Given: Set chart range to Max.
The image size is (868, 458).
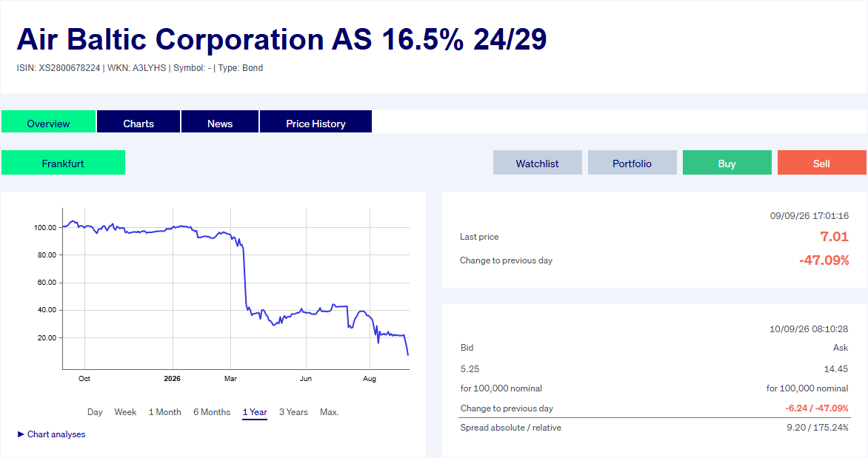Looking at the screenshot, I should coord(330,412).
